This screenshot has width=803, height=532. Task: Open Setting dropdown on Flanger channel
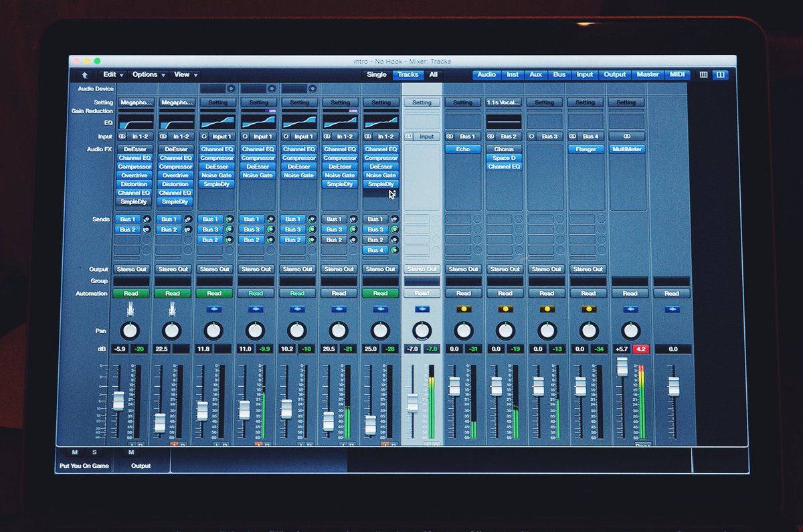pos(586,102)
